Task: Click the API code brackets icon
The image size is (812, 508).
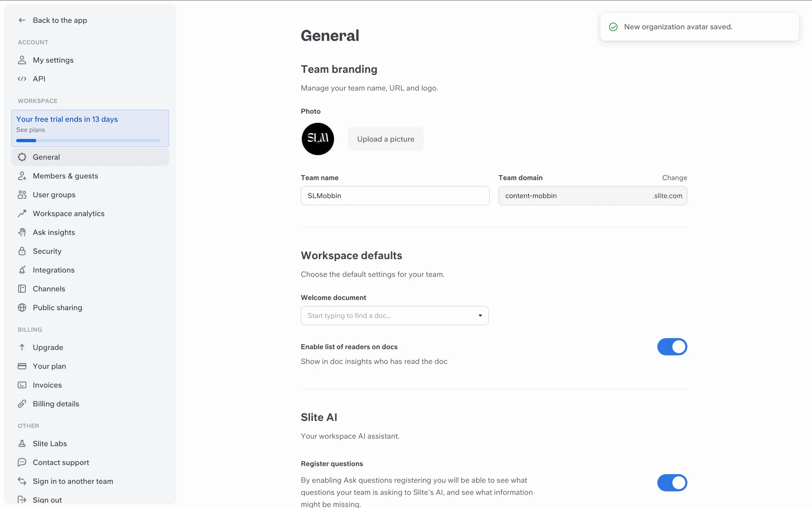Action: [x=22, y=79]
